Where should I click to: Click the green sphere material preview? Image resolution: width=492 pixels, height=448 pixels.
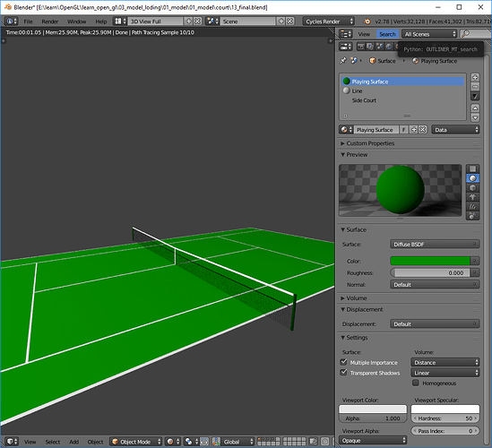point(400,190)
